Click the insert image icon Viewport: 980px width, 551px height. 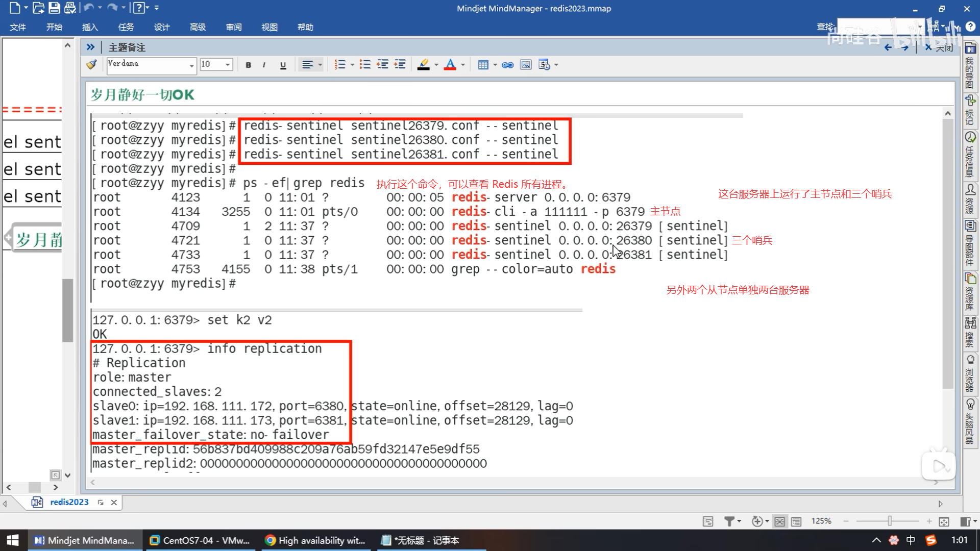point(525,65)
